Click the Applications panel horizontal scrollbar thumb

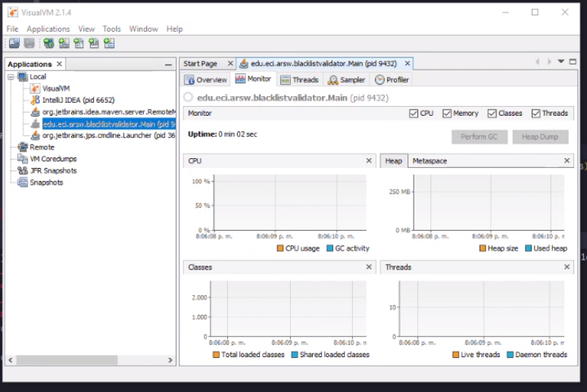point(67,359)
